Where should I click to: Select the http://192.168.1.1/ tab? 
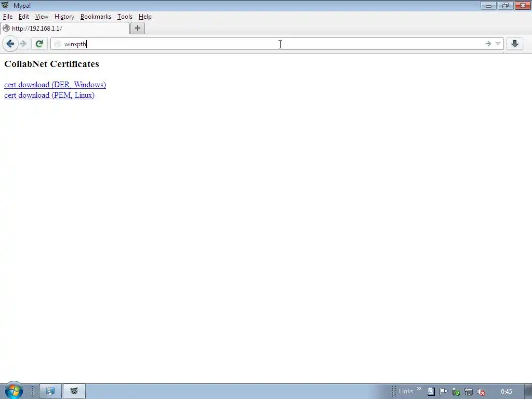tap(65, 28)
